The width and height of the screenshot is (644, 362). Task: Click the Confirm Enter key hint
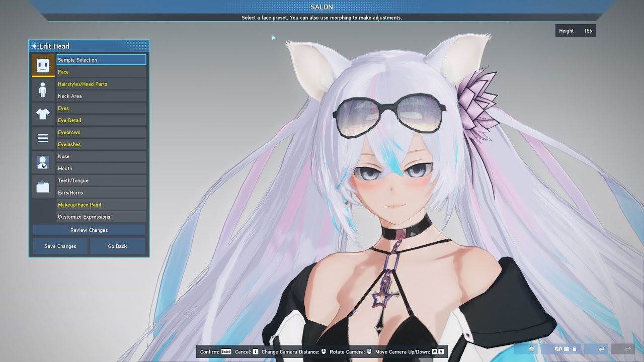(x=216, y=352)
